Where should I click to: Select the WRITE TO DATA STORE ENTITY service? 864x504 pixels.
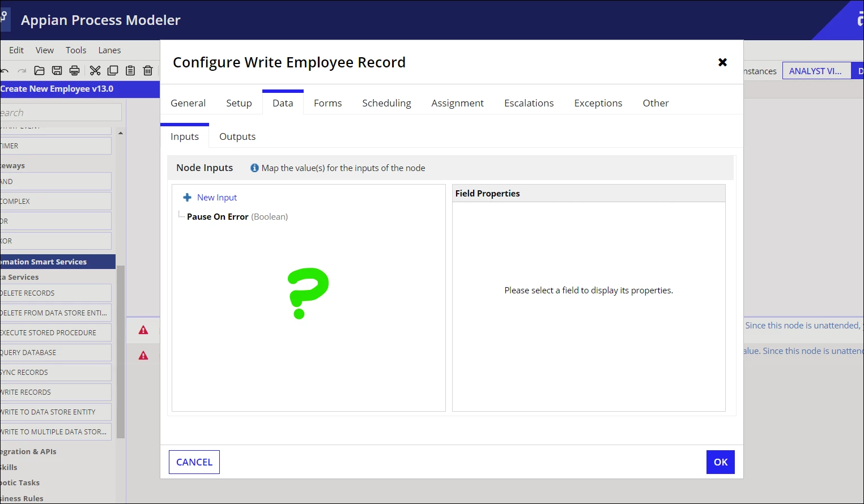click(x=56, y=412)
